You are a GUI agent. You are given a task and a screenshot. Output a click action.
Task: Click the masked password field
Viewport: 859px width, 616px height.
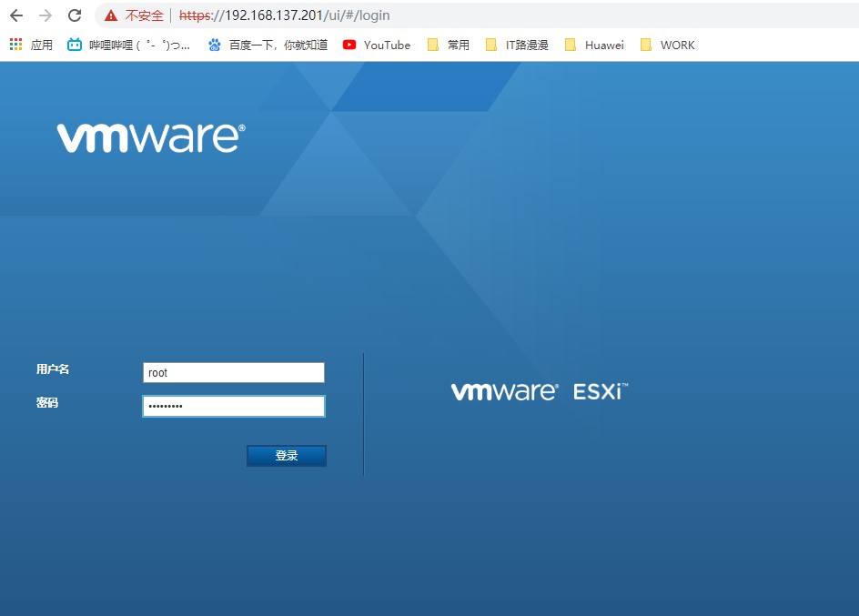[233, 406]
